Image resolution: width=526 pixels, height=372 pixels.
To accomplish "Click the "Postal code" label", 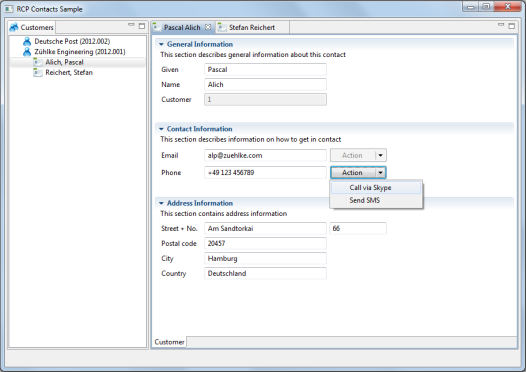I will 179,244.
